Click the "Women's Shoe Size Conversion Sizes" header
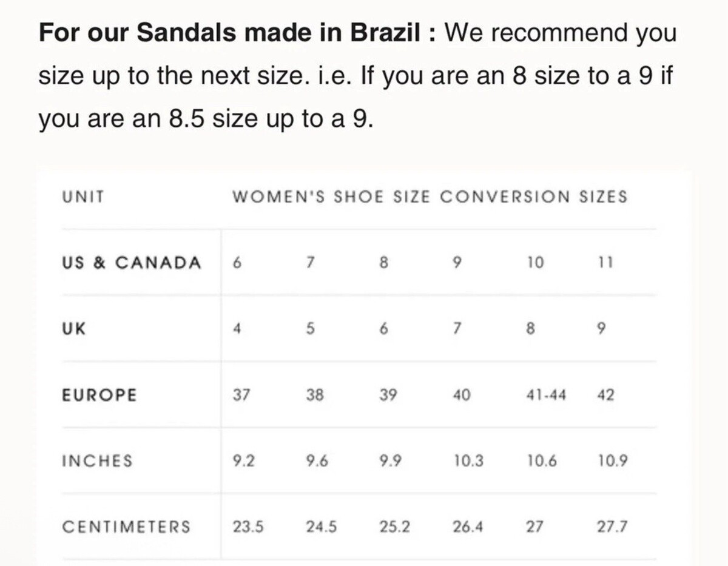The height and width of the screenshot is (566, 728). pyautogui.click(x=430, y=197)
